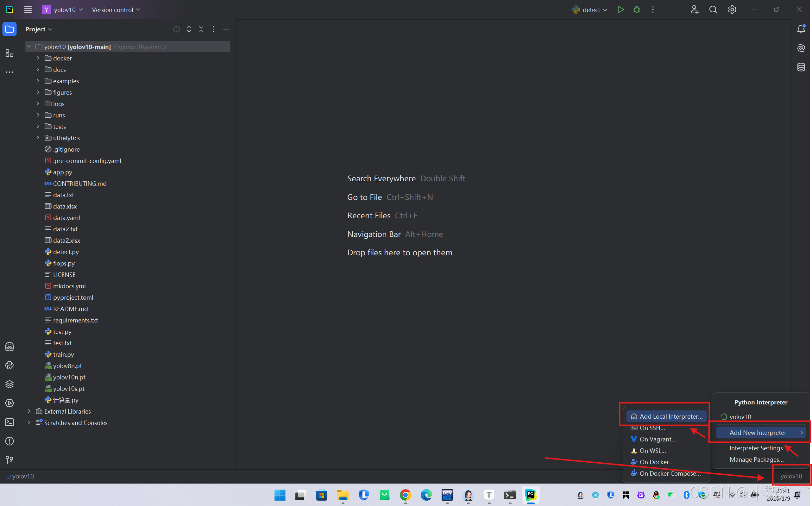Viewport: 812px width, 506px height.
Task: Open the Hugging Face tool window
Action: pyautogui.click(x=9, y=347)
